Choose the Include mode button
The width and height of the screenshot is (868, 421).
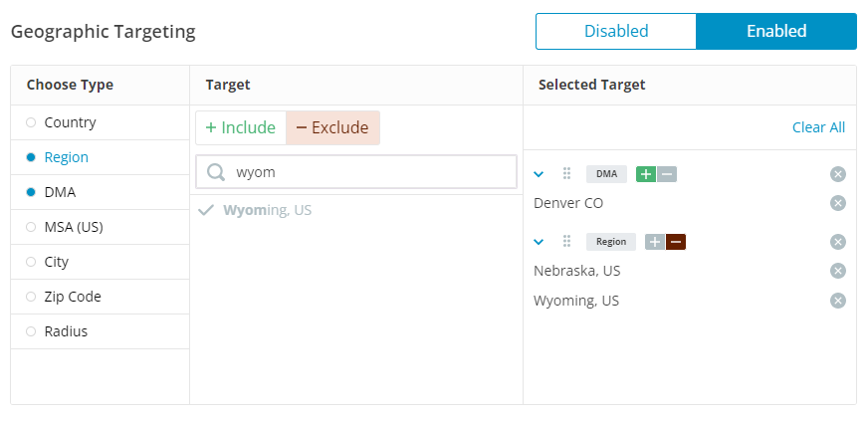(241, 127)
